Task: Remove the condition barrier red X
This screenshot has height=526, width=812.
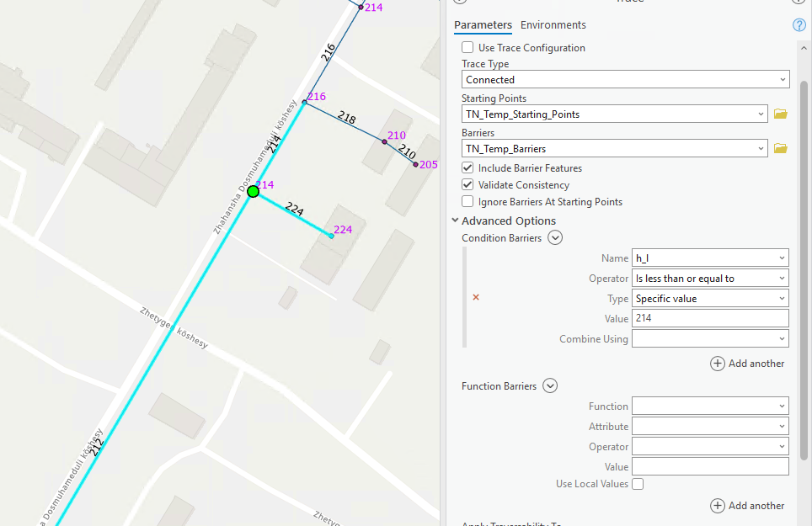Action: [476, 297]
